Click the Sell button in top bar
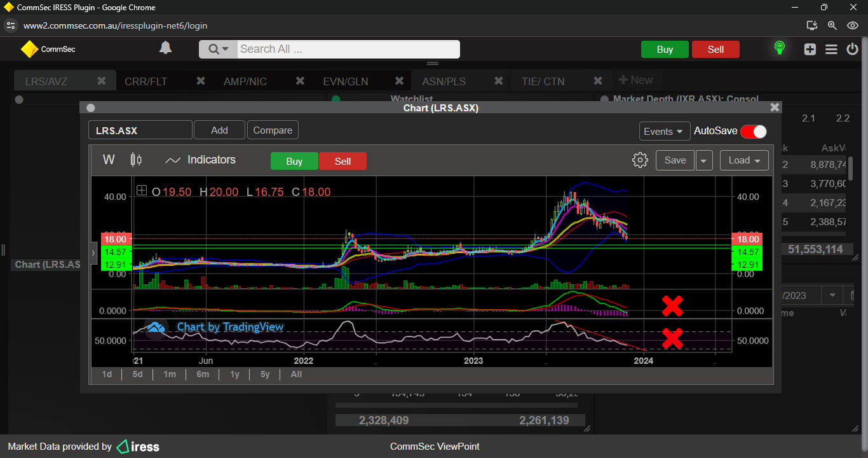868x458 pixels. [715, 49]
